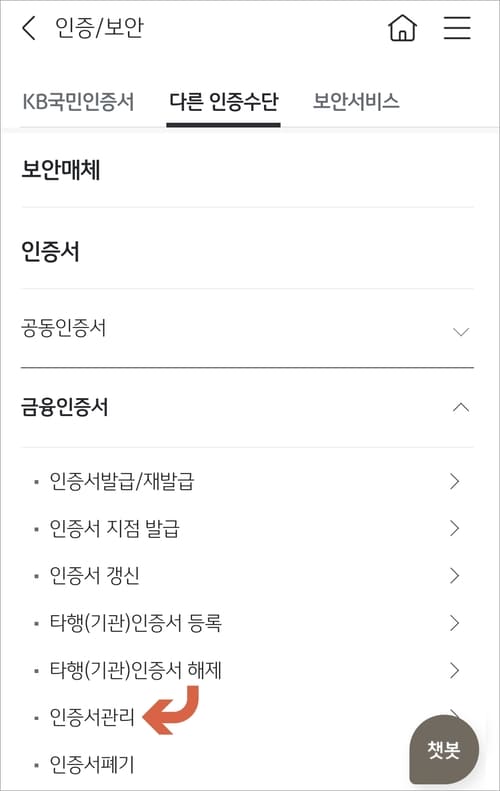Click arrow next to 인증서발급/재발급

[455, 481]
